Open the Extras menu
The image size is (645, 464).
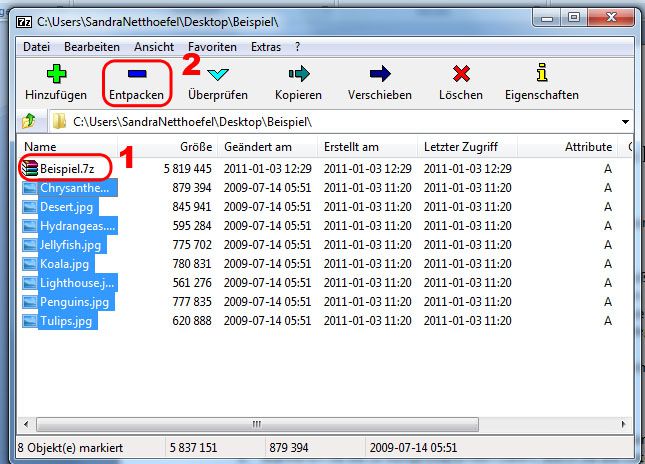[266, 47]
